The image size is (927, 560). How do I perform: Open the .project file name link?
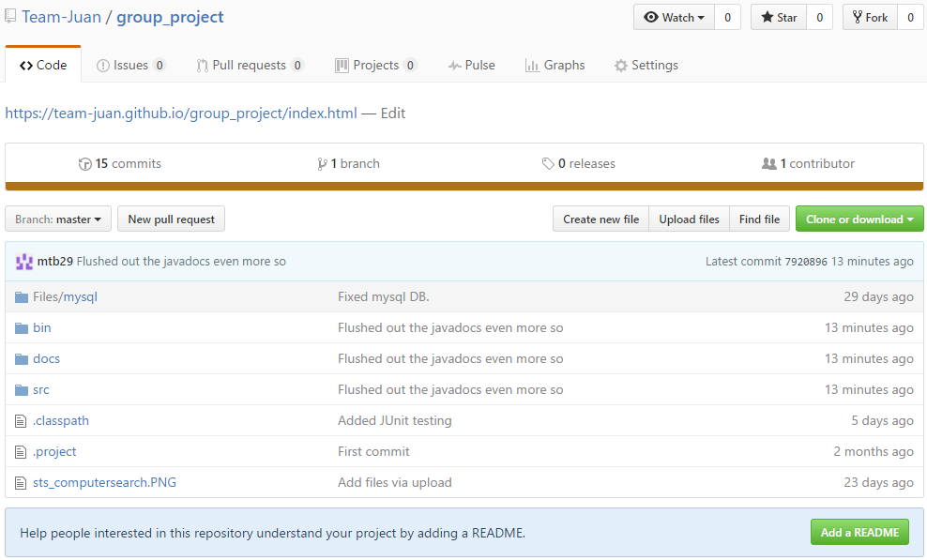(54, 452)
